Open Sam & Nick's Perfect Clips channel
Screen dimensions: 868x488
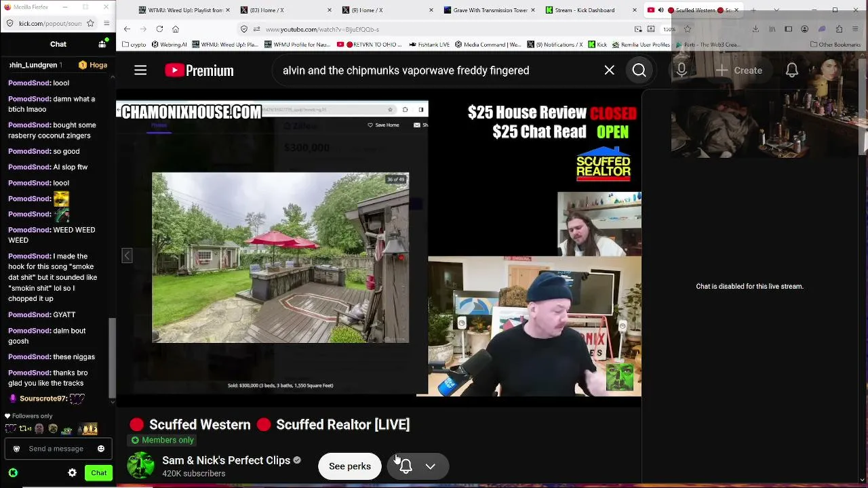point(226,460)
